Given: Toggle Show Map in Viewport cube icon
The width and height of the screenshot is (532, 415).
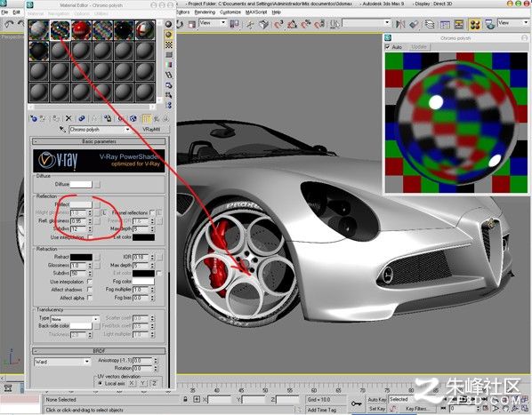Looking at the screenshot, I should [x=133, y=118].
